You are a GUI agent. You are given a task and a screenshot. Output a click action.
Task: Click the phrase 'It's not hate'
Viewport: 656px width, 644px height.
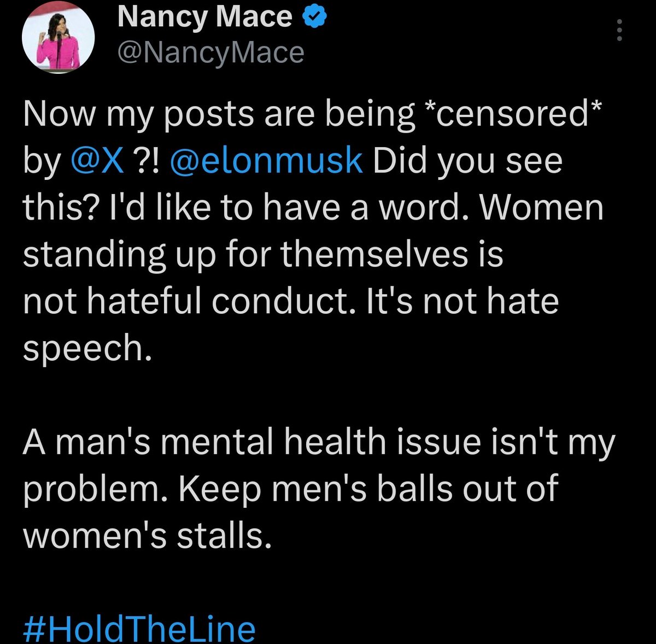point(462,302)
